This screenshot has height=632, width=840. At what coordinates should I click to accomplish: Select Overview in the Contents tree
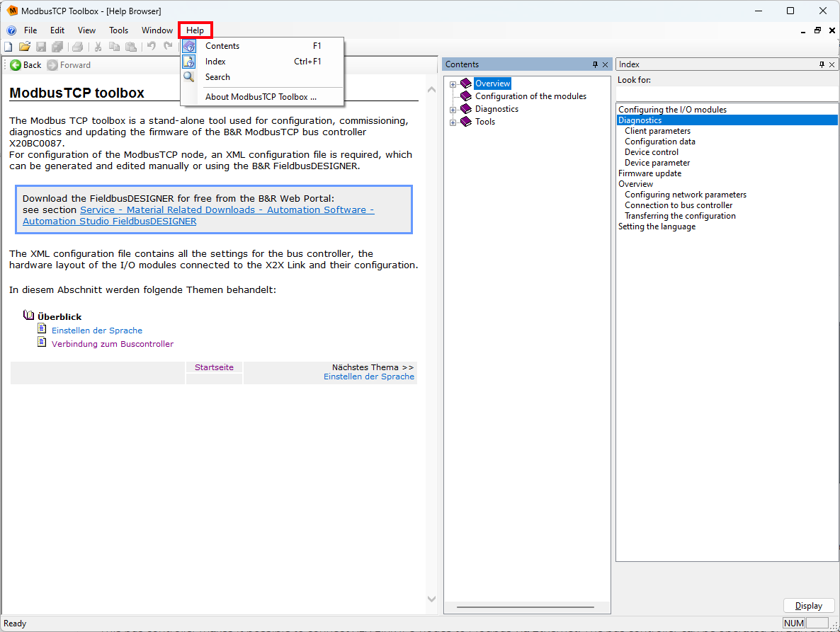(492, 84)
